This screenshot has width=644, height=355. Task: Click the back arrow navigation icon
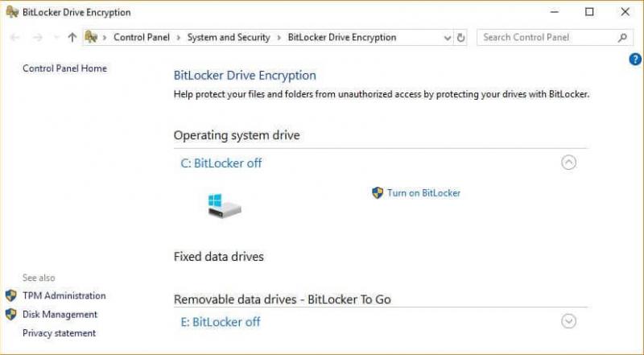coord(15,37)
